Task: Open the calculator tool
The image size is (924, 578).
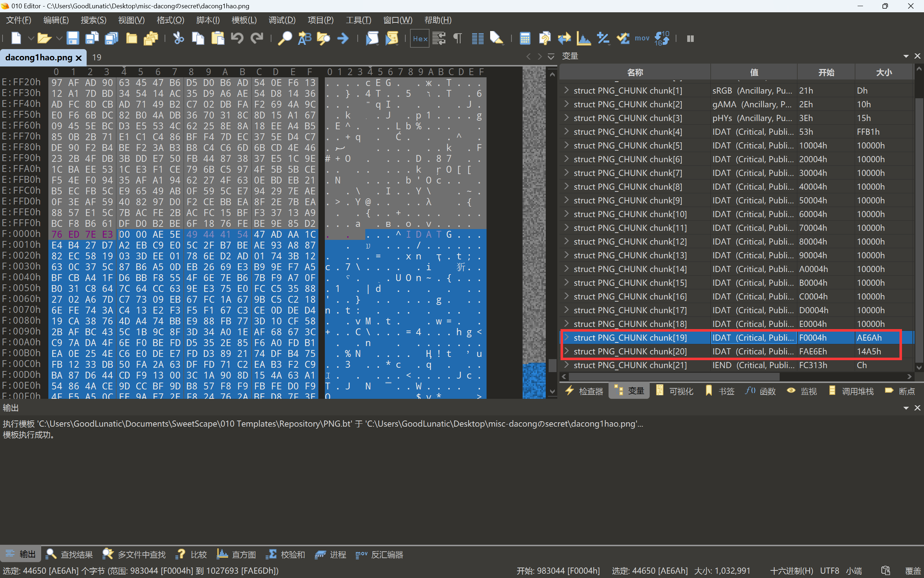Action: tap(525, 38)
